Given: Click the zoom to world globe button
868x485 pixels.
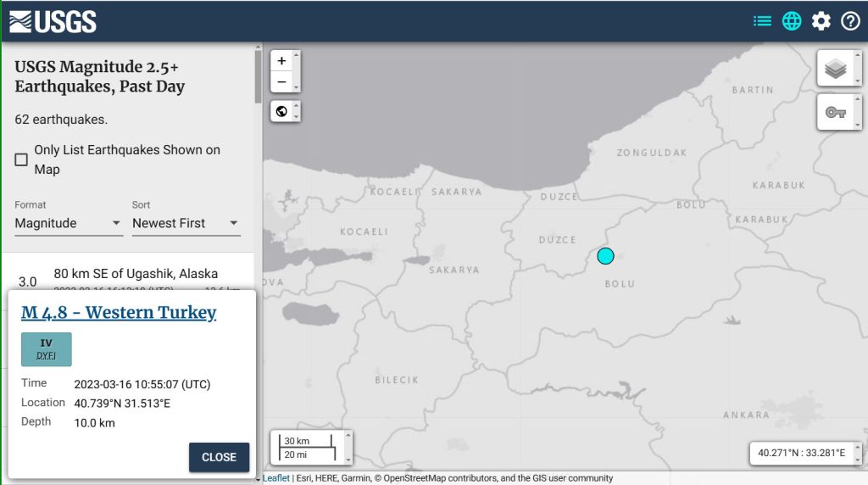Looking at the screenshot, I should [282, 111].
